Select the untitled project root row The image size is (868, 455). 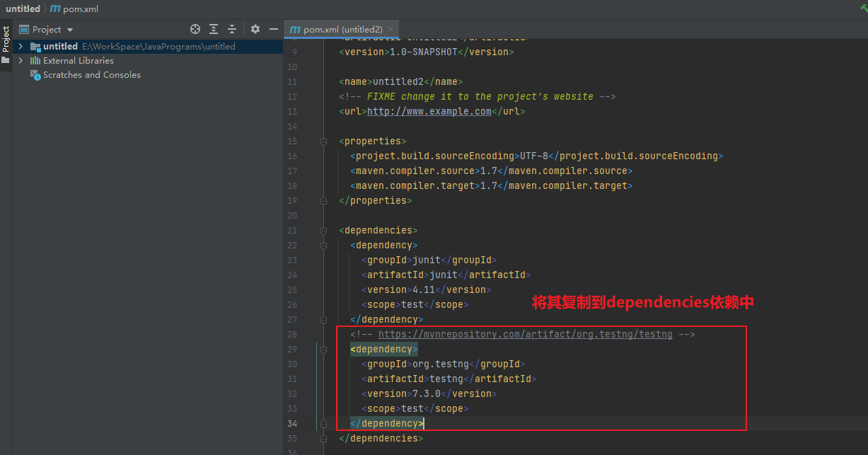(x=148, y=46)
